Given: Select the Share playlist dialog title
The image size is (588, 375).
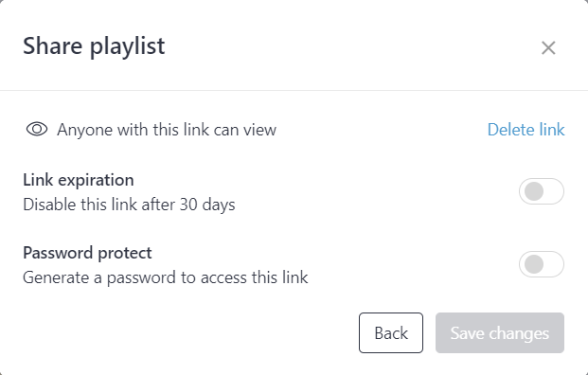Looking at the screenshot, I should point(94,46).
